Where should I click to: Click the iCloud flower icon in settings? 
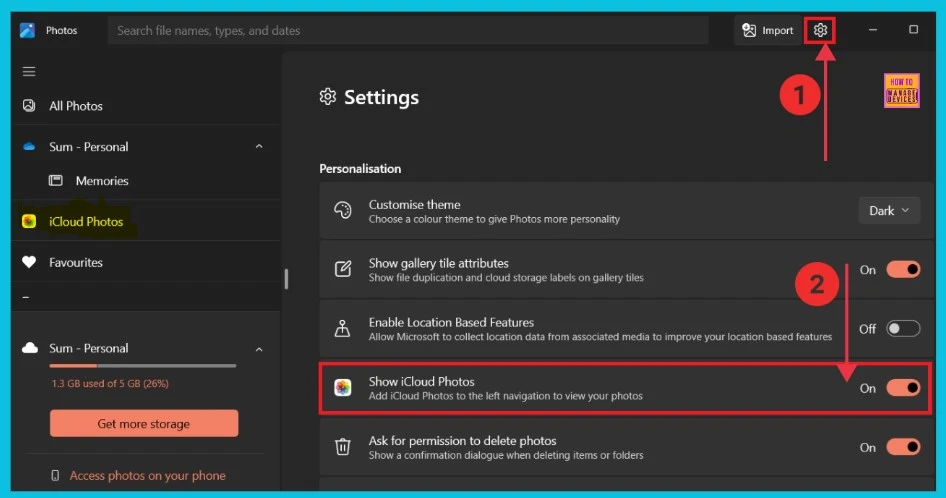343,388
